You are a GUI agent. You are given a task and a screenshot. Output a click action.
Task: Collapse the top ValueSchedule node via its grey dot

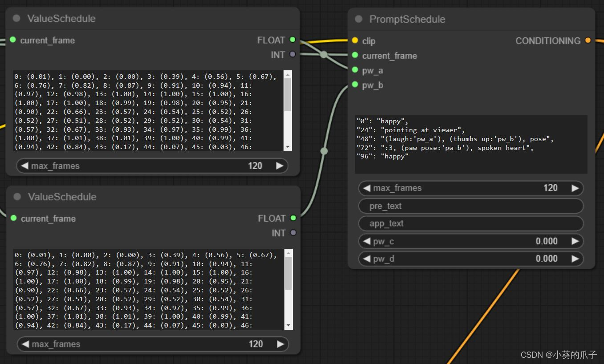point(16,18)
